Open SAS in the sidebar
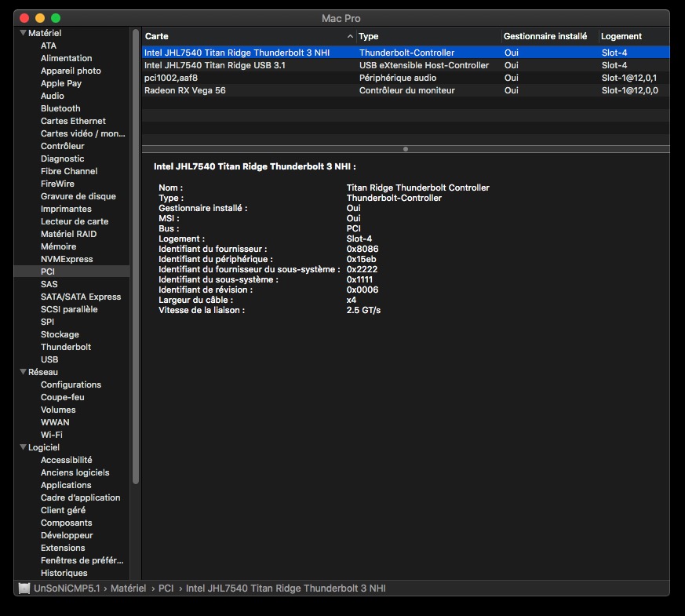 coord(49,284)
